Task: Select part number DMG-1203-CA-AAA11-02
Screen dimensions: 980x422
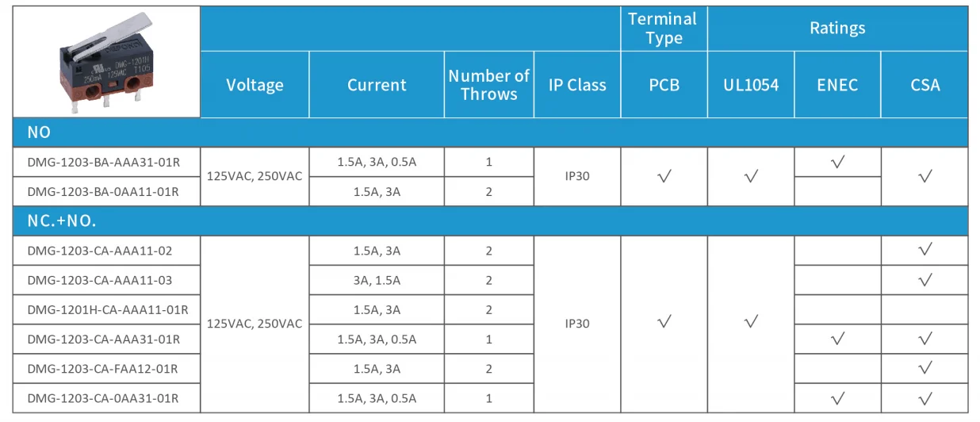Action: [x=99, y=251]
